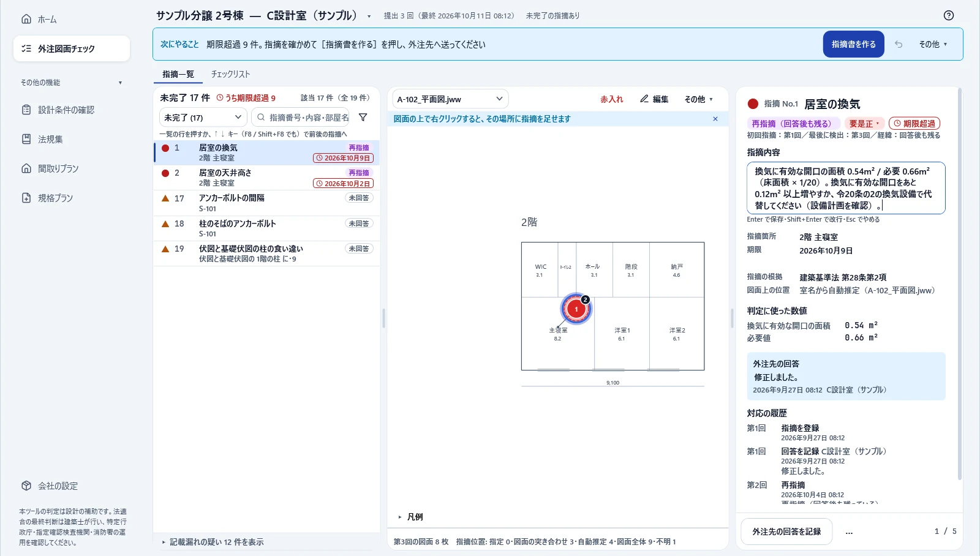Image resolution: width=980 pixels, height=556 pixels.
Task: Expand 記載漏れの疑い 12 件を表示
Action: 213,542
